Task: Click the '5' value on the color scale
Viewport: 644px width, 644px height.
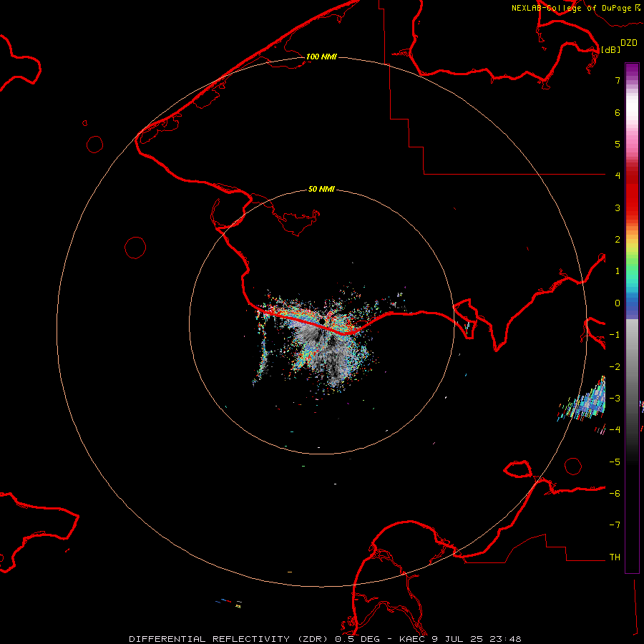Action: point(618,144)
